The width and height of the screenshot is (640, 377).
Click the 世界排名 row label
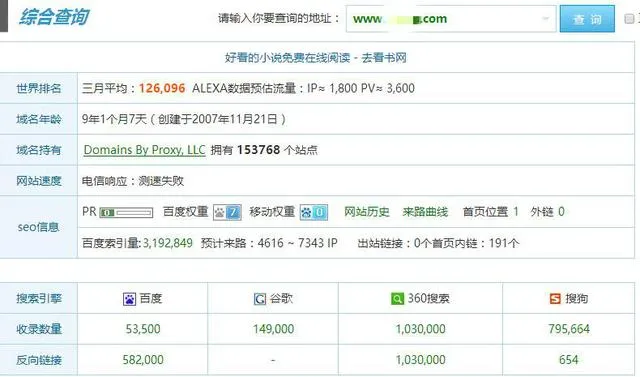click(39, 88)
